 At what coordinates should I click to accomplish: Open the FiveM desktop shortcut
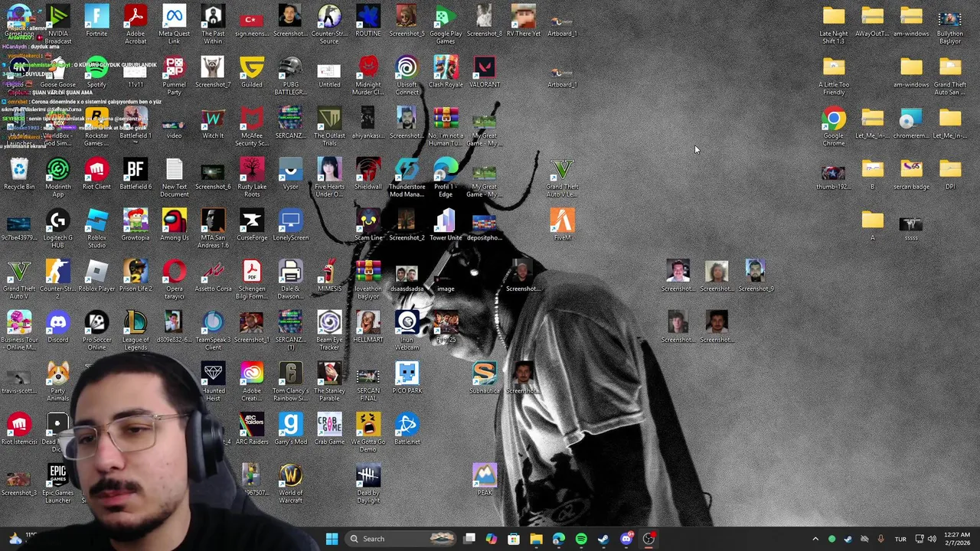[562, 225]
